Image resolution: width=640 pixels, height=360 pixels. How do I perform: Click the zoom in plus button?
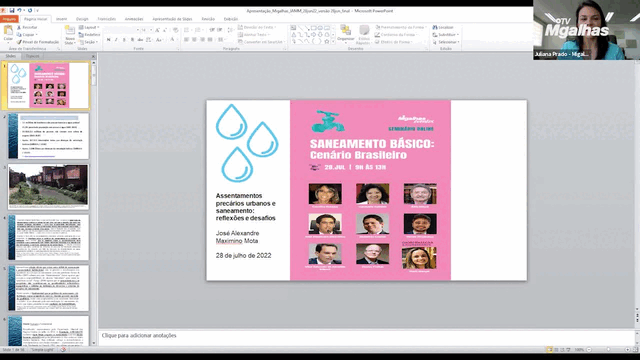point(627,350)
